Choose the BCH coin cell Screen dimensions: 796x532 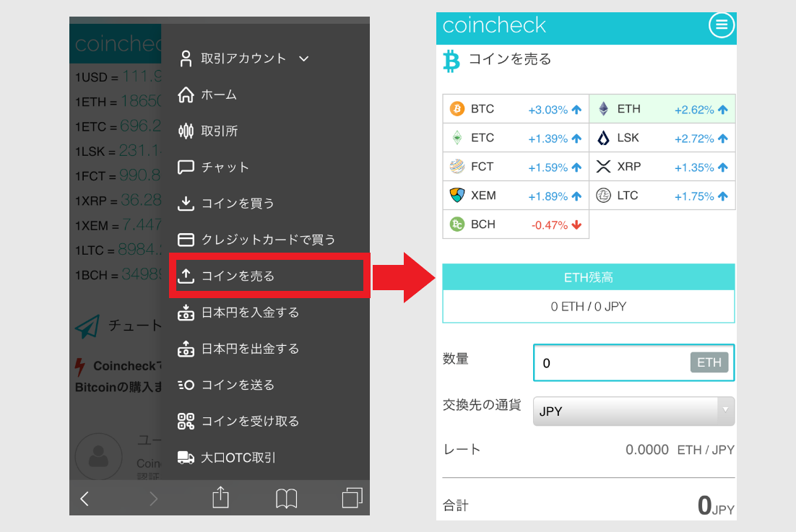coord(516,224)
